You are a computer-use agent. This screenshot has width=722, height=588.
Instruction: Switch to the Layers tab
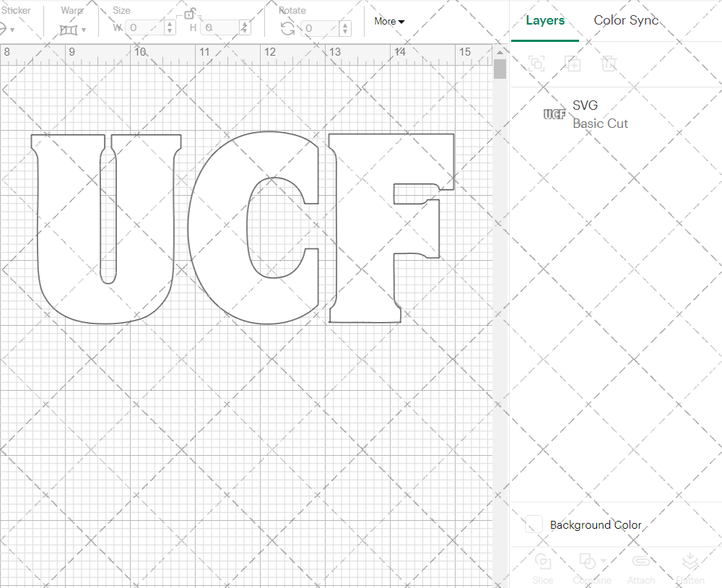click(545, 20)
